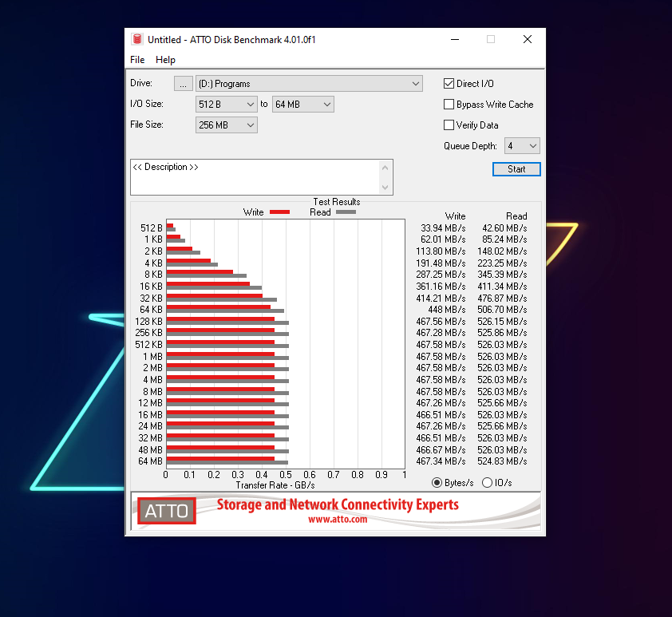Click the Start button
Viewport: 672px width, 617px height.
coord(516,169)
